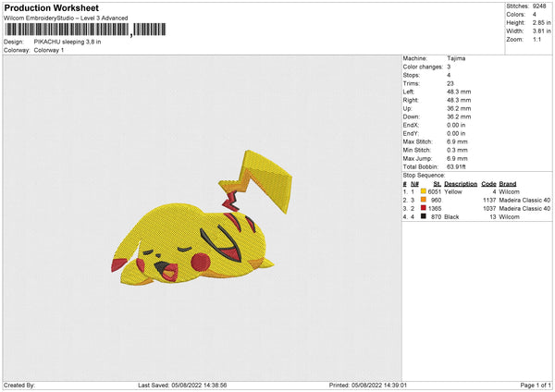Image resolution: width=555 pixels, height=392 pixels.
Task: Select stitch count "6051" in yellow row
Action: click(x=435, y=191)
